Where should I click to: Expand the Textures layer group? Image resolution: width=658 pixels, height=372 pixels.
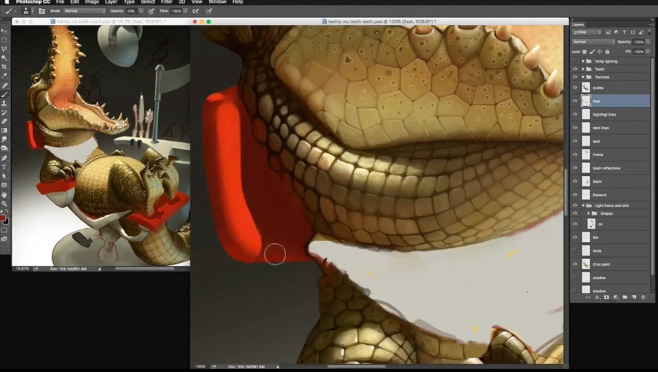click(583, 77)
